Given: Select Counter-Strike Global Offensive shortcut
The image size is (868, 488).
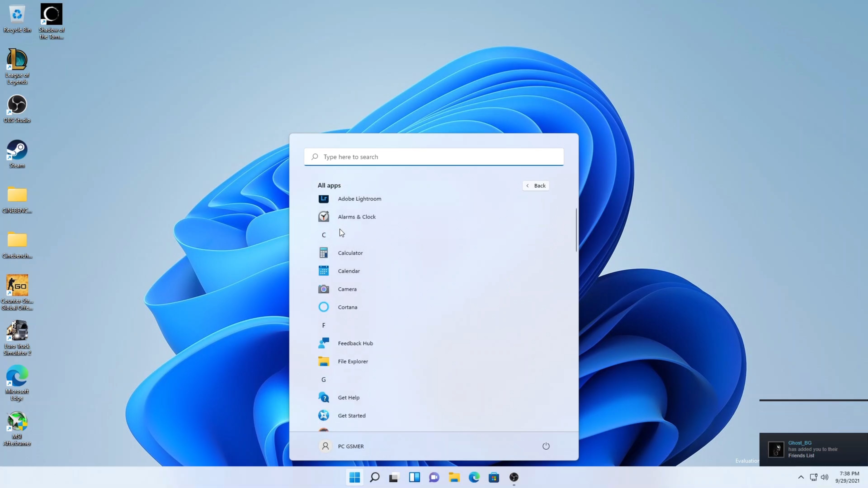Looking at the screenshot, I should 17,292.
